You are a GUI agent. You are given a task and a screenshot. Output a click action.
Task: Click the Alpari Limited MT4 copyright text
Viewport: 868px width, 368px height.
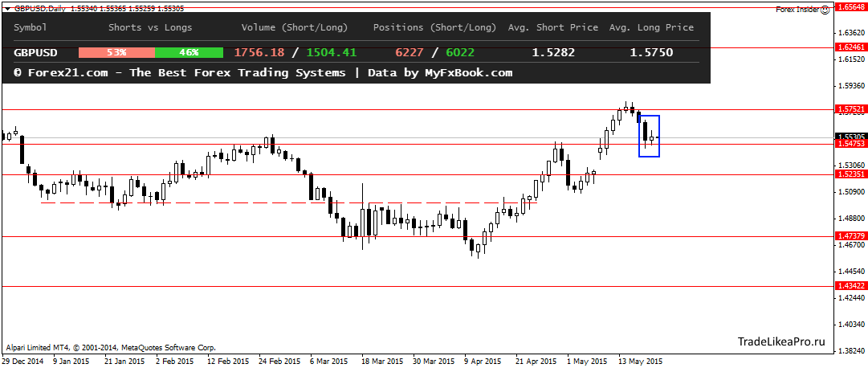click(x=110, y=348)
